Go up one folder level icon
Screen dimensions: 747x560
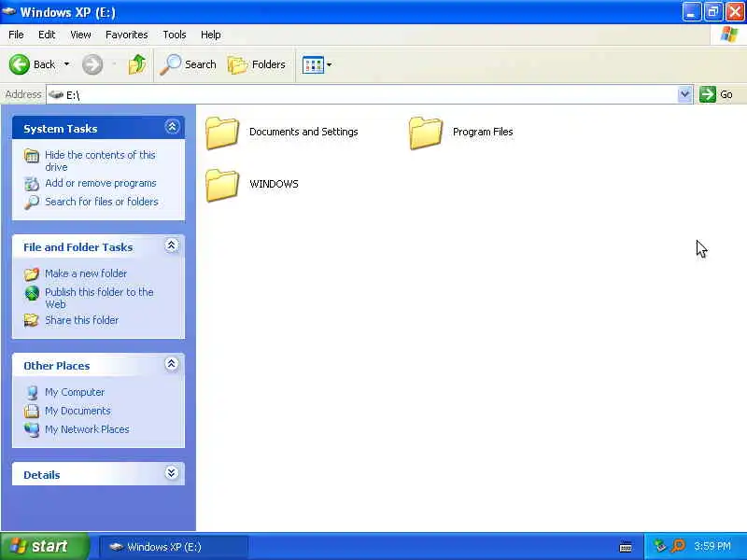[137, 64]
